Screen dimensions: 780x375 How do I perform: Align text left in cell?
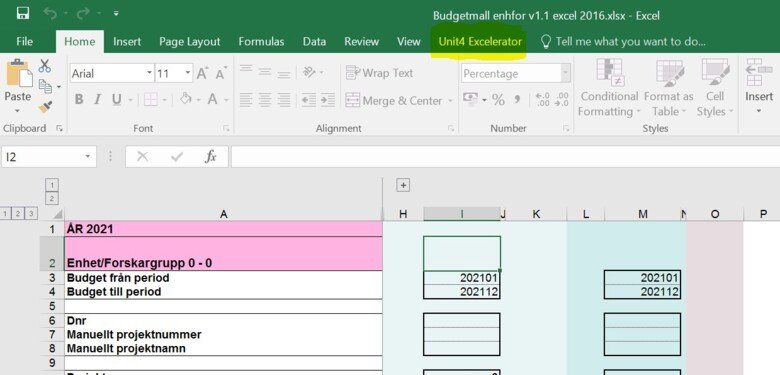[246, 100]
